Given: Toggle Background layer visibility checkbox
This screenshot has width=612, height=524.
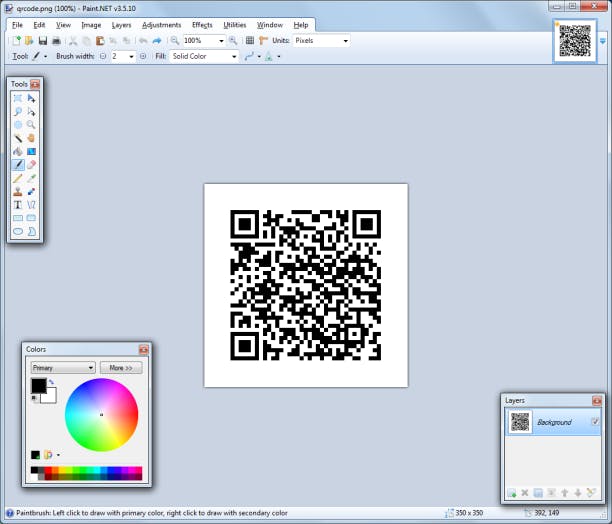Looking at the screenshot, I should point(595,422).
